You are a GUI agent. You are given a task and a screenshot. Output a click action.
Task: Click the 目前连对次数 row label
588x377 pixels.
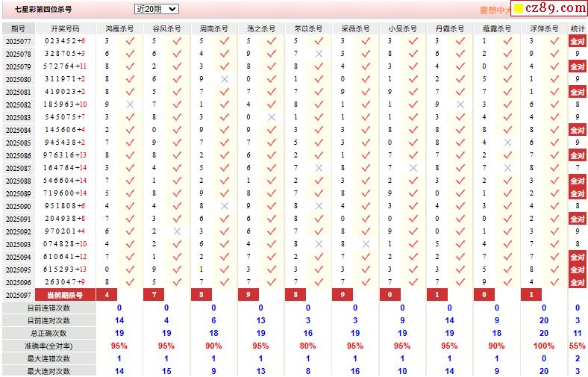49,321
